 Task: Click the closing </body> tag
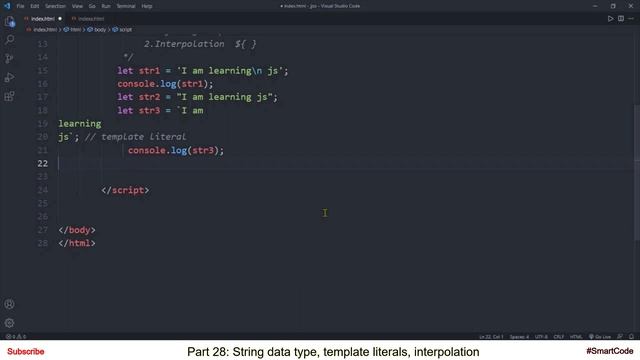point(77,230)
